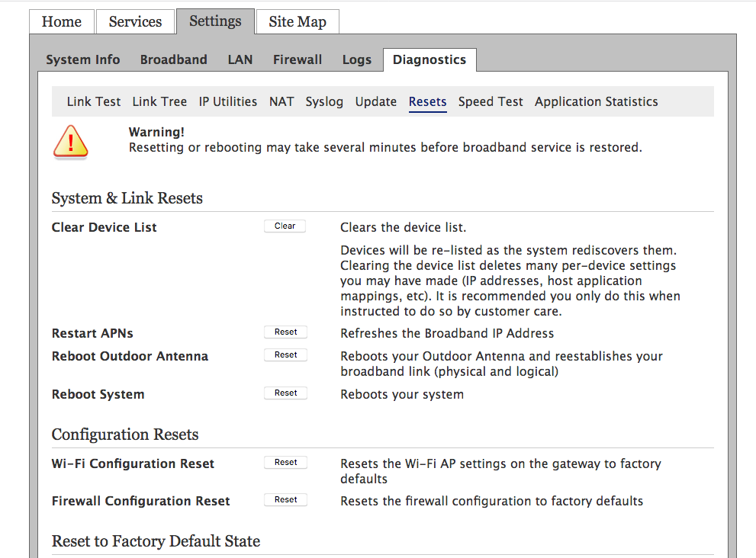This screenshot has height=558, width=756.
Task: View Application Statistics page
Action: pyautogui.click(x=596, y=101)
